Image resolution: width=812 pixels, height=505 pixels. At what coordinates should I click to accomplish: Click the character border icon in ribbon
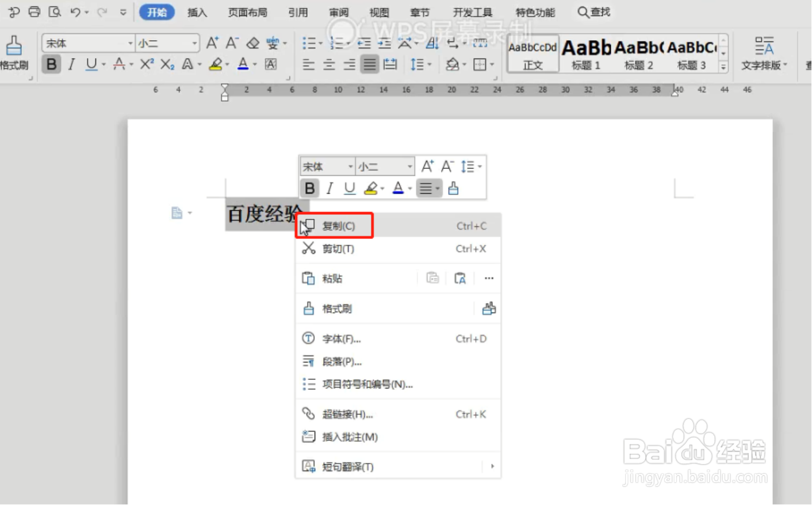271,64
